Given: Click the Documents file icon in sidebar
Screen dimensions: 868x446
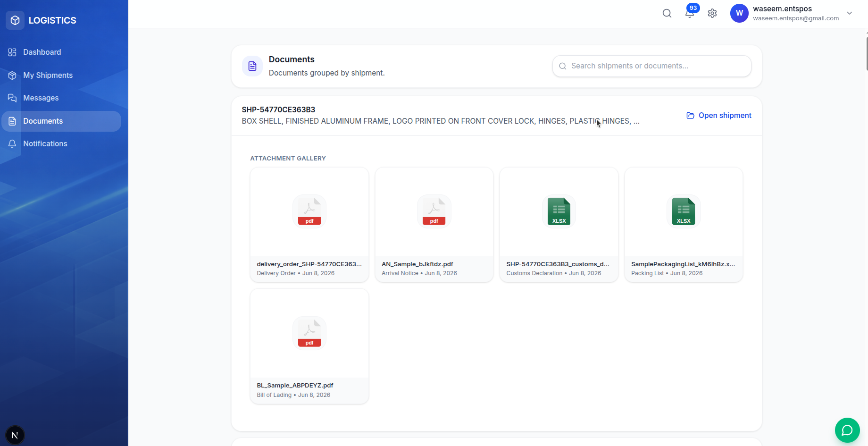Looking at the screenshot, I should coord(12,121).
